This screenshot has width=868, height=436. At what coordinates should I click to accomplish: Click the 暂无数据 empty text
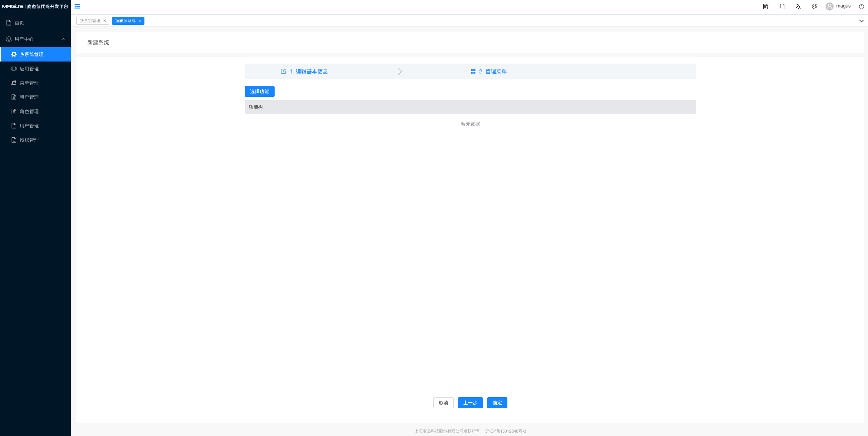click(470, 124)
